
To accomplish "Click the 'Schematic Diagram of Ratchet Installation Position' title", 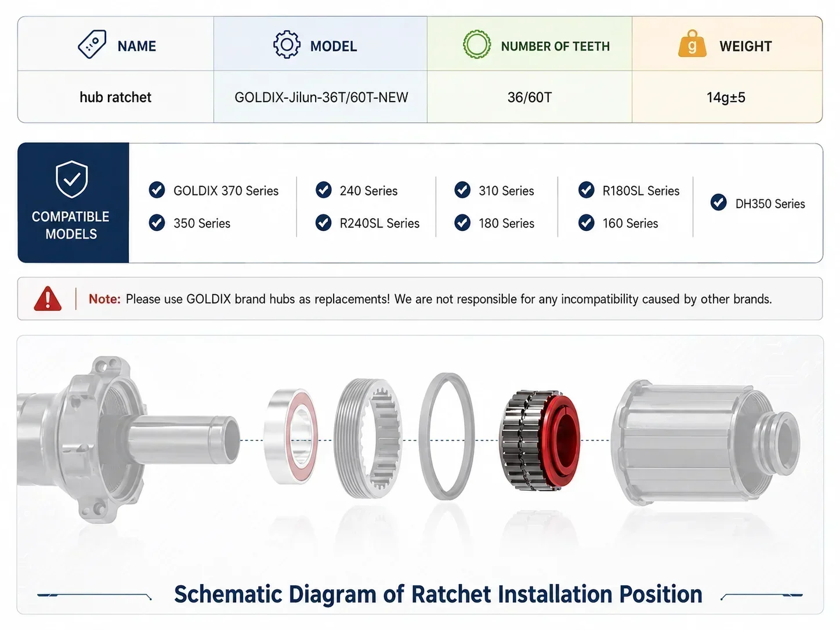I will 438,594.
